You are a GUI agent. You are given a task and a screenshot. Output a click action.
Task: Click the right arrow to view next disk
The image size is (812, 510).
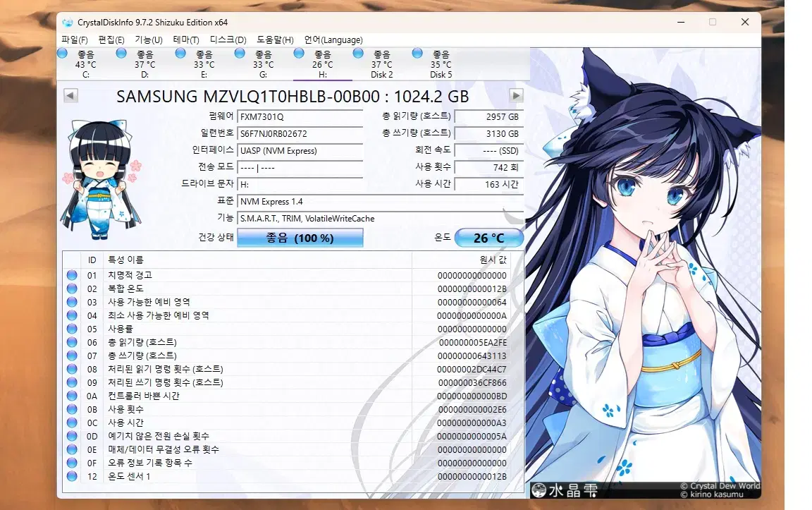pos(517,96)
